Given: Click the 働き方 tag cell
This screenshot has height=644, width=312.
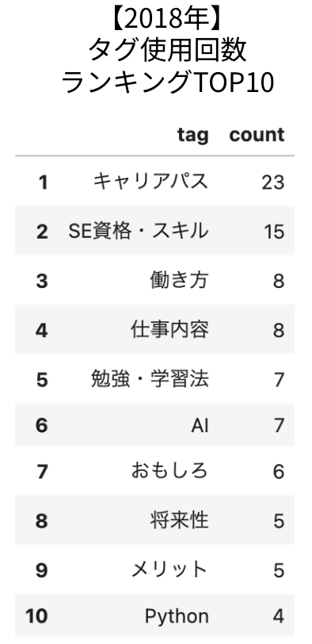Looking at the screenshot, I should pos(179,280).
